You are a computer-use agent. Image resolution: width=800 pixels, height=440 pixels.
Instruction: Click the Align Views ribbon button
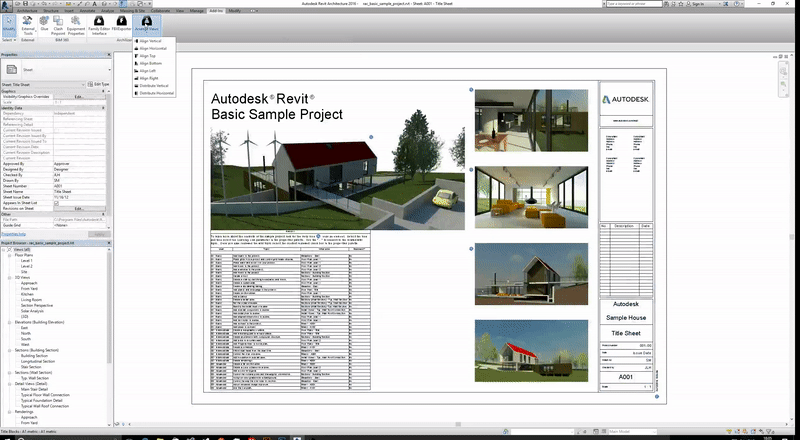[x=147, y=25]
